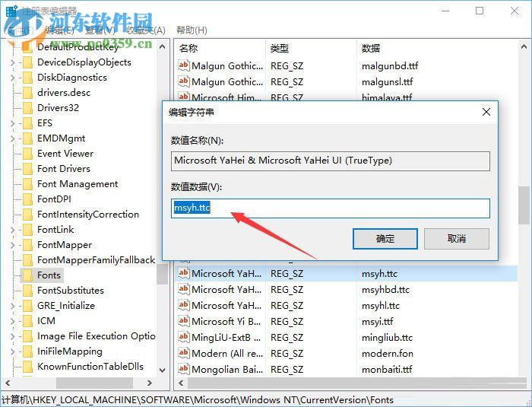The height and width of the screenshot is (407, 532).
Task: Select the DiskDiagnostics tree item
Action: [72, 78]
